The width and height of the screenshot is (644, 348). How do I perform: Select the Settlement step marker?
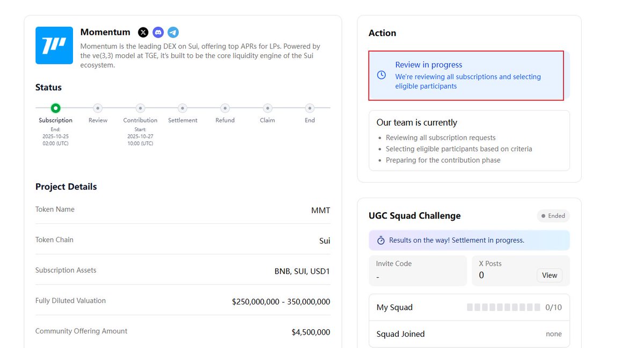point(182,108)
